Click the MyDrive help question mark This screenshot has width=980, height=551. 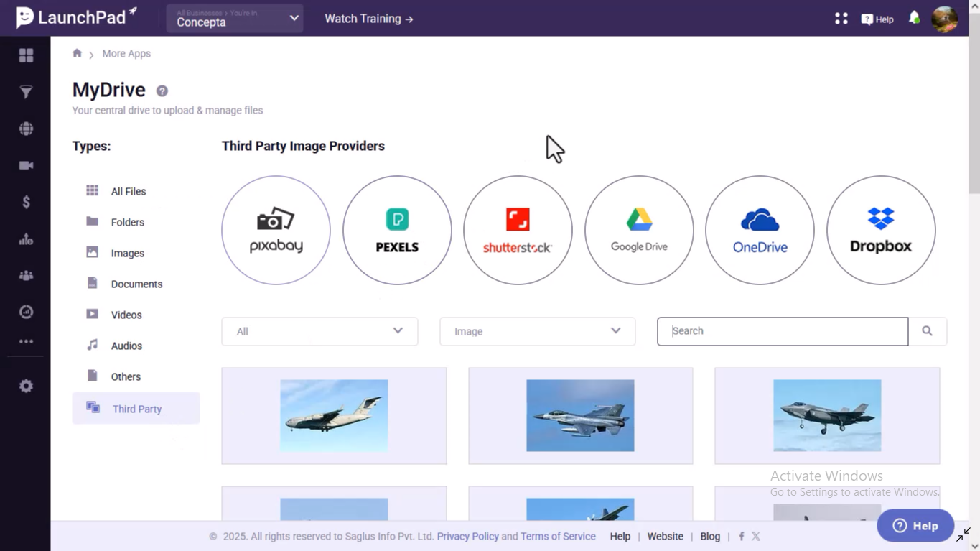[162, 91]
